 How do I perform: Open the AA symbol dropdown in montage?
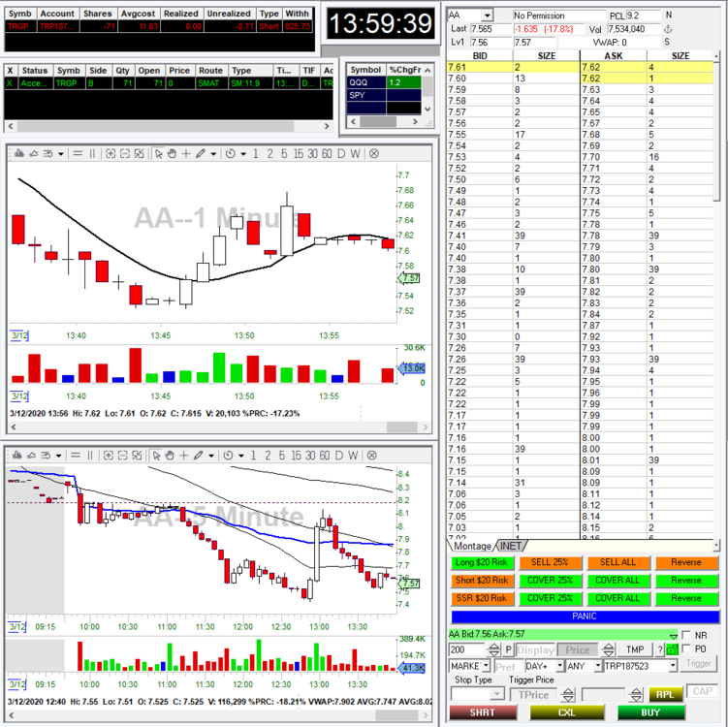point(487,16)
